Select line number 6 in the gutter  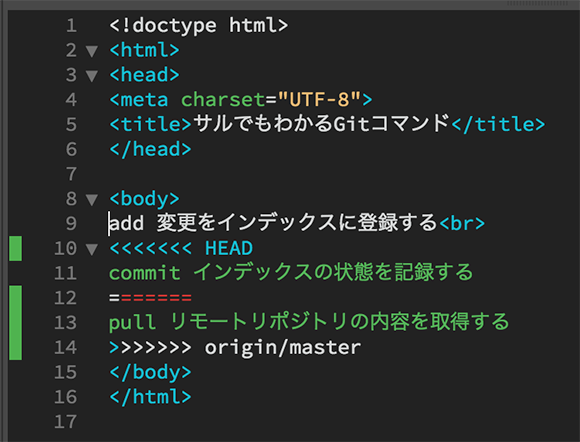(71, 149)
